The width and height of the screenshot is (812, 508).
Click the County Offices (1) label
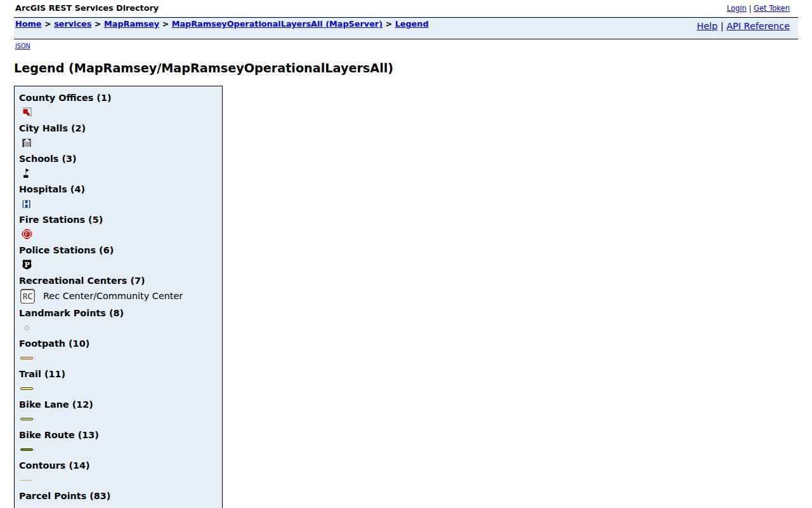click(65, 98)
